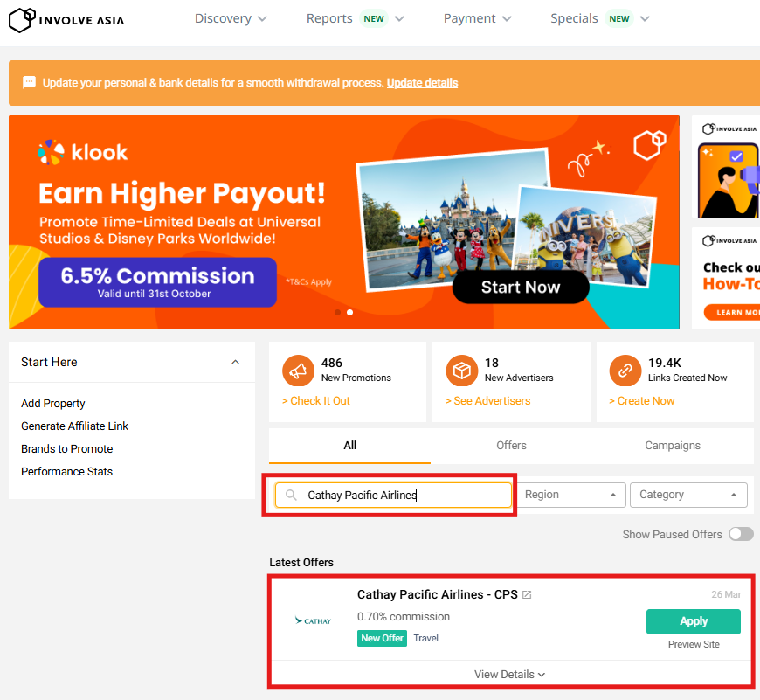
Task: Click Apply for Cathay Pacific offer
Action: (x=693, y=621)
